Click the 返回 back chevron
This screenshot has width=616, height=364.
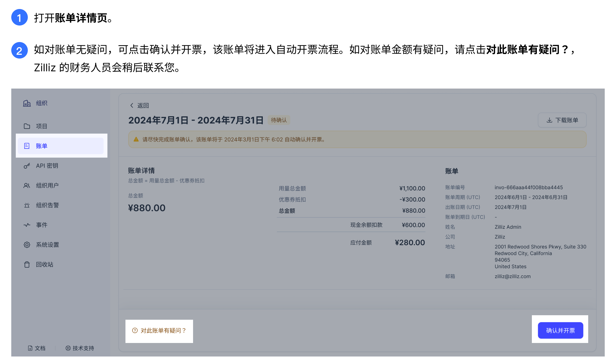tap(132, 105)
